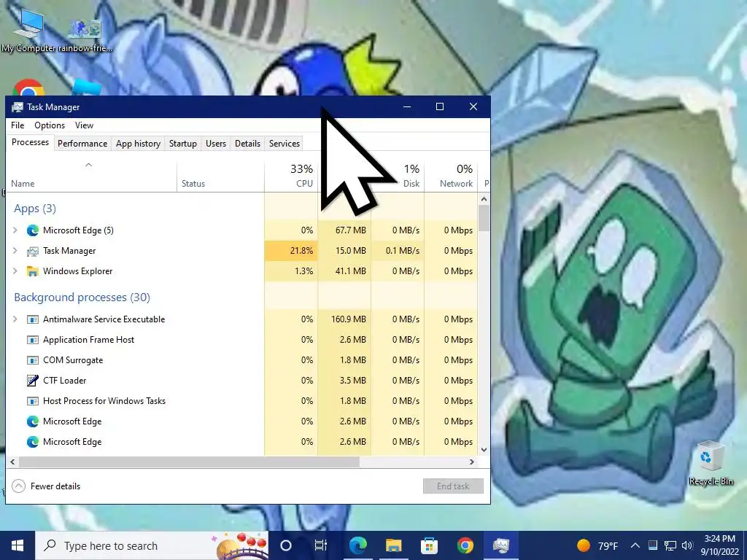The height and width of the screenshot is (560, 747).
Task: Launch Microsoft Edge from the taskbar
Action: (357, 545)
